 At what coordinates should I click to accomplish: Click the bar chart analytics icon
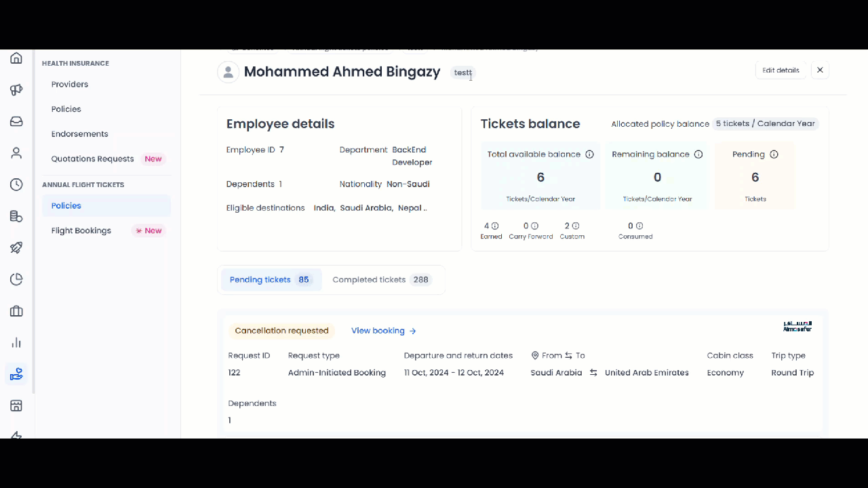click(16, 342)
